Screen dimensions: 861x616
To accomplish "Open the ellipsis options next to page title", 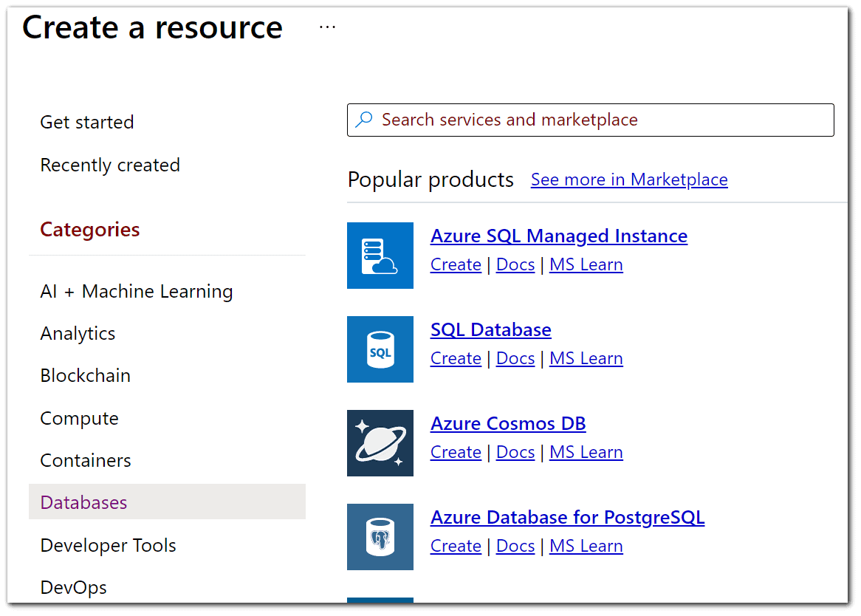I will pyautogui.click(x=326, y=27).
